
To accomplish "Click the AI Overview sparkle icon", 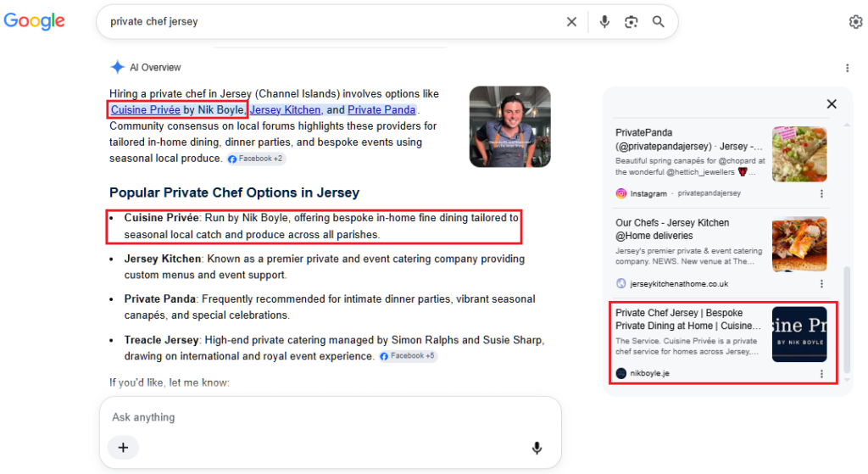I will click(117, 67).
